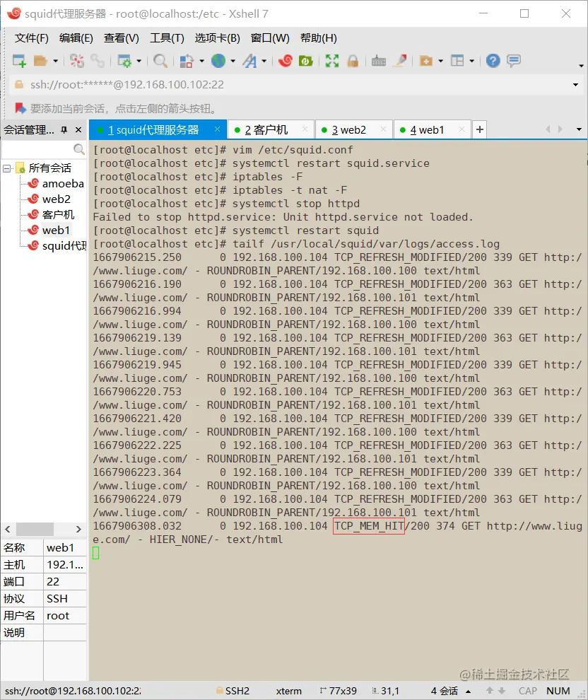
Task: Expand the address bar history dropdown
Action: point(575,84)
